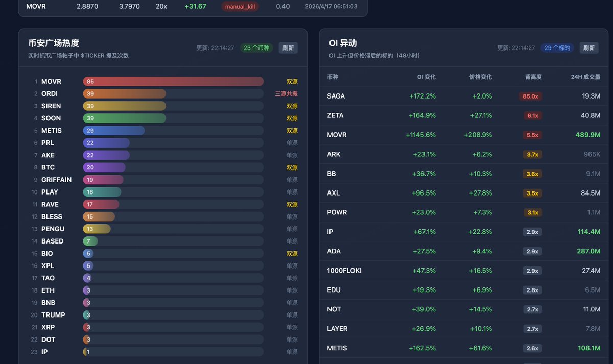Click the RAVE ticker name
613x364 pixels.
coord(50,204)
